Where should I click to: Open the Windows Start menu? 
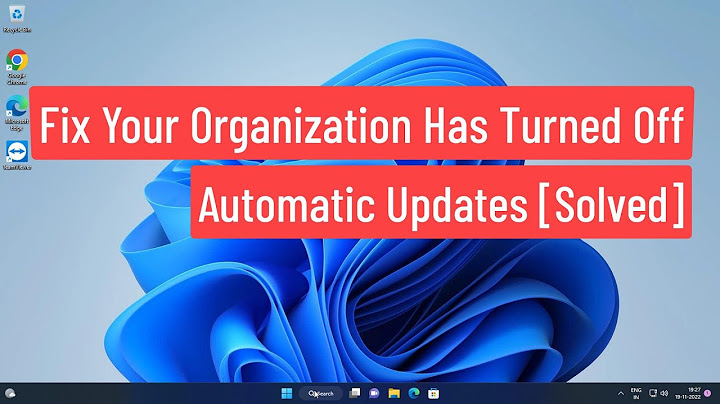point(287,393)
